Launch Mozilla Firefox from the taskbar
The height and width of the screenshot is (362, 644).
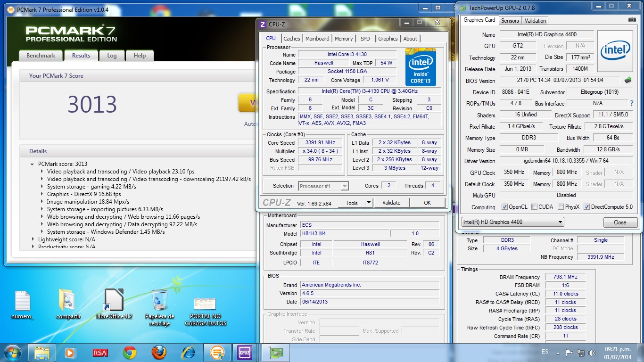[x=159, y=352]
